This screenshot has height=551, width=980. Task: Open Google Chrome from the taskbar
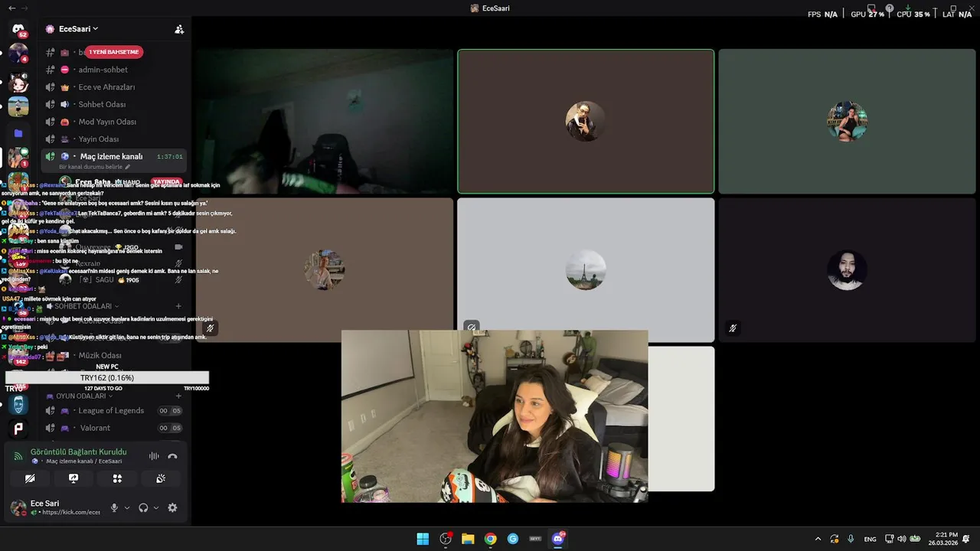(x=490, y=539)
